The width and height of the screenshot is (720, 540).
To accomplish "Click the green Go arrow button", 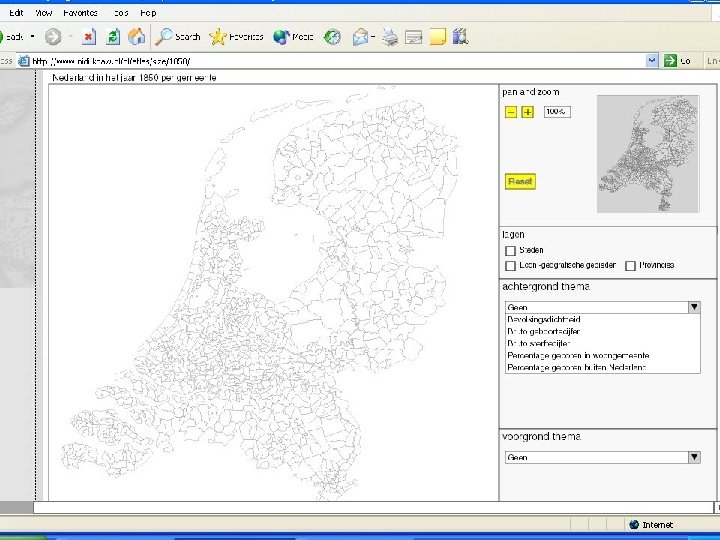I will pos(670,61).
